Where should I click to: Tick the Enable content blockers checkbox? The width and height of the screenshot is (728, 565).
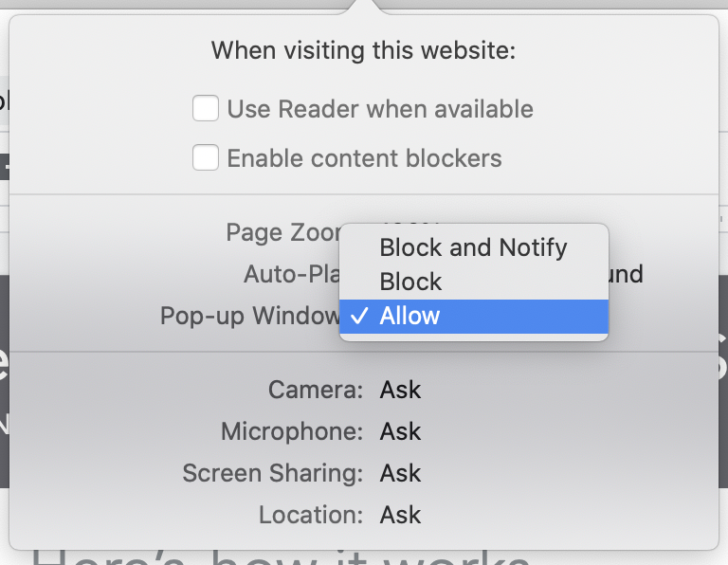pyautogui.click(x=206, y=158)
